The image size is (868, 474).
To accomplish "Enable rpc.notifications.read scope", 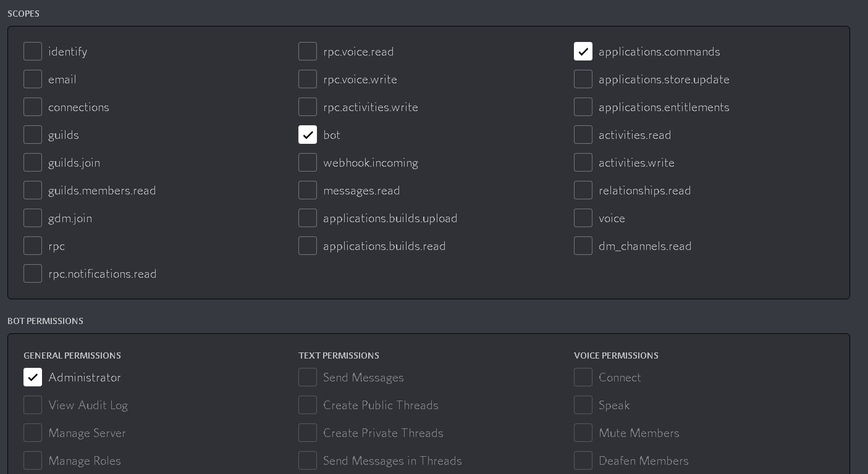I will (33, 273).
